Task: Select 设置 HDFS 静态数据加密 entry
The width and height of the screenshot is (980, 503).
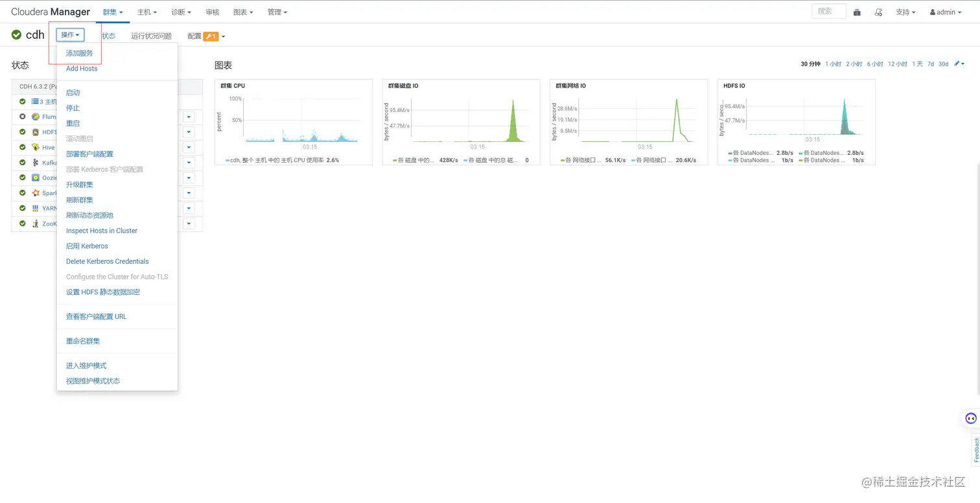Action: (103, 292)
